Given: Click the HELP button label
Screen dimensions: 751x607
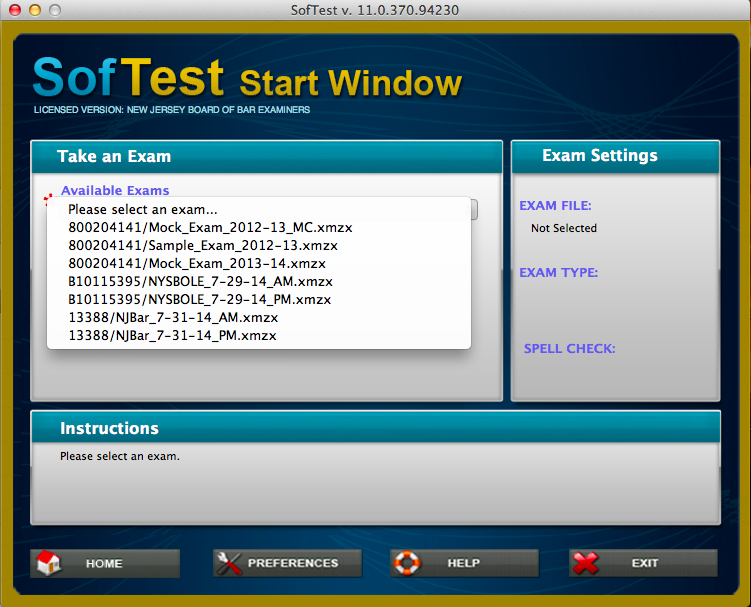Looking at the screenshot, I should tap(463, 563).
